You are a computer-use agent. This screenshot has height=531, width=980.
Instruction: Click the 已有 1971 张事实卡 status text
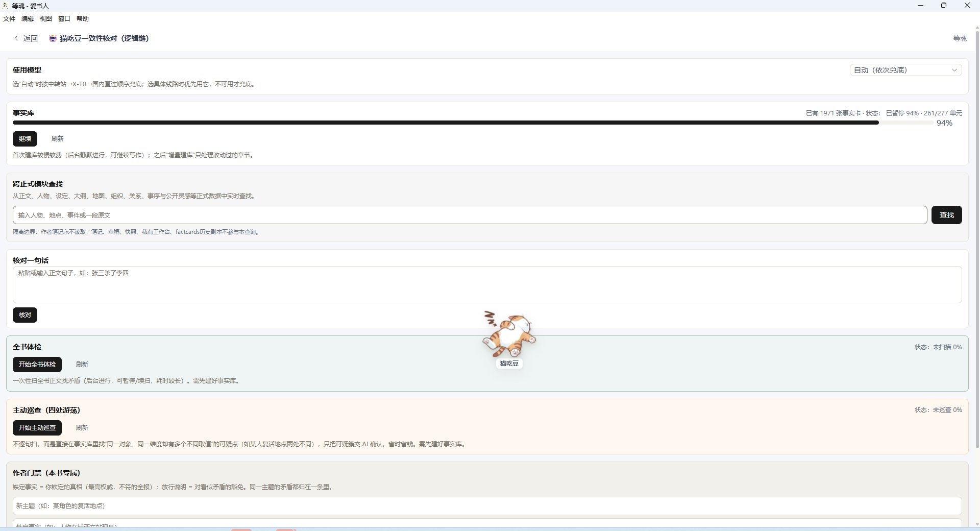click(x=833, y=113)
